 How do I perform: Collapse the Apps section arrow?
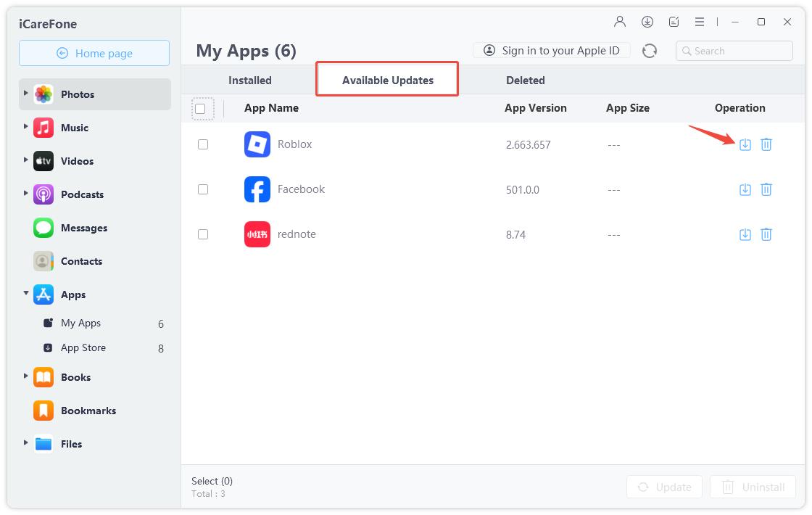[x=26, y=294]
